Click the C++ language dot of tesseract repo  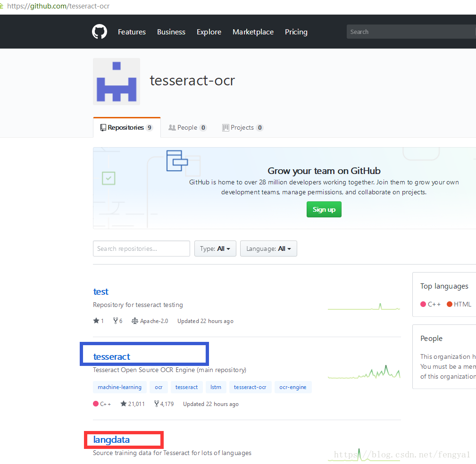(x=96, y=404)
